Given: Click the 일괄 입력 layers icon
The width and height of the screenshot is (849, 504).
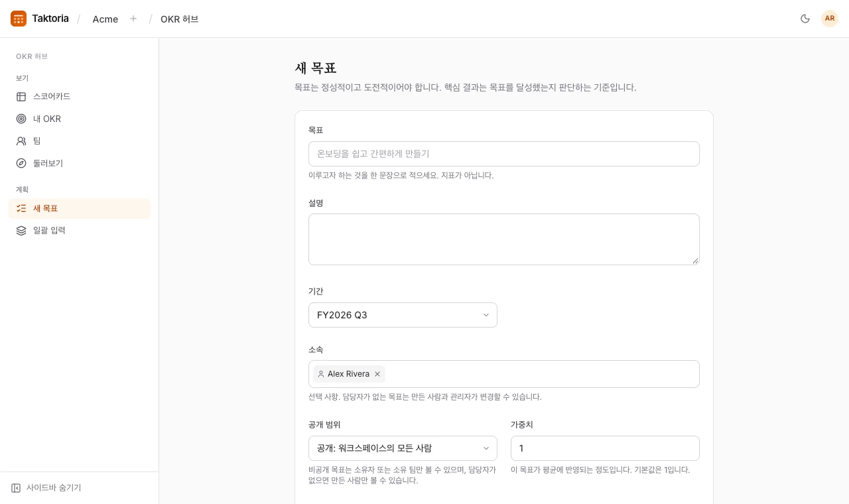Looking at the screenshot, I should point(21,231).
